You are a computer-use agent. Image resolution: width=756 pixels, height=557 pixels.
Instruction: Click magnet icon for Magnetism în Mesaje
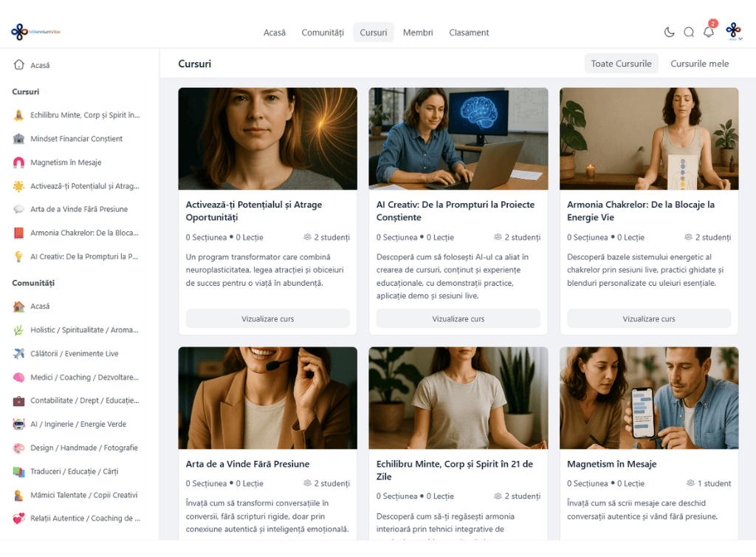pyautogui.click(x=18, y=162)
